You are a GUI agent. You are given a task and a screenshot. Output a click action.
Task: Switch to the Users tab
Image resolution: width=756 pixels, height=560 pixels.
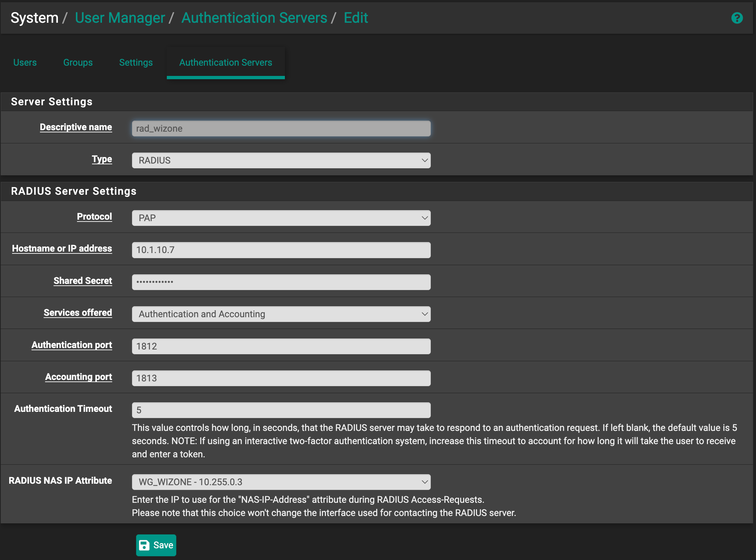click(x=25, y=62)
